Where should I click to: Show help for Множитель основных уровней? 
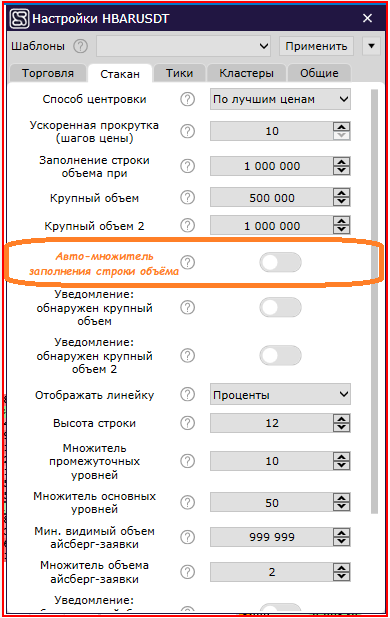pyautogui.click(x=188, y=503)
